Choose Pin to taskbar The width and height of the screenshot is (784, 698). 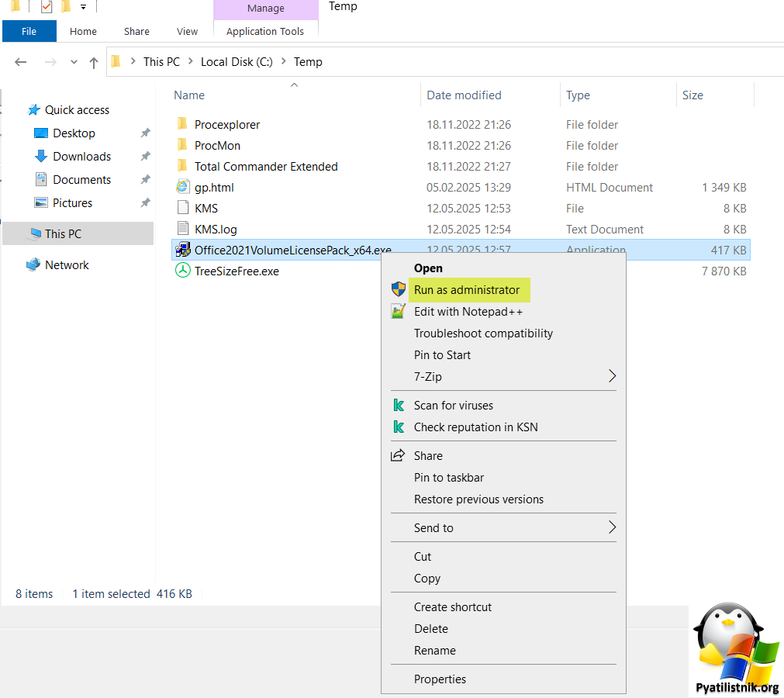pyautogui.click(x=503, y=478)
